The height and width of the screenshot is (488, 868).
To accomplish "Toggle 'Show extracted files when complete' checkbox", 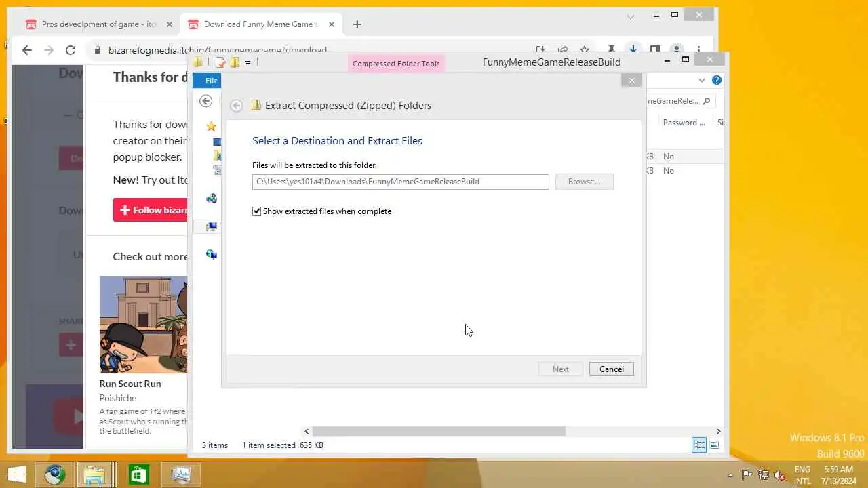I will (x=257, y=211).
